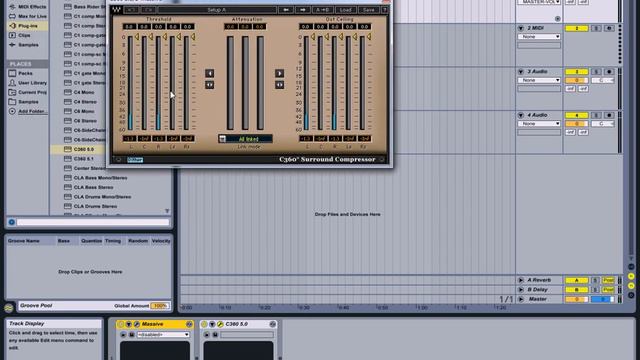
Task: Open automation chooser None on 3 Audio
Action: (x=539, y=80)
